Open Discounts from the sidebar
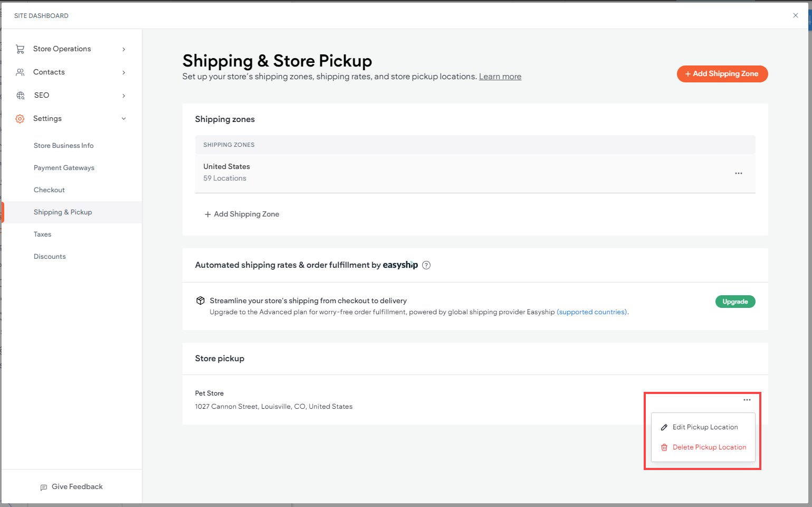The width and height of the screenshot is (812, 507). [50, 256]
